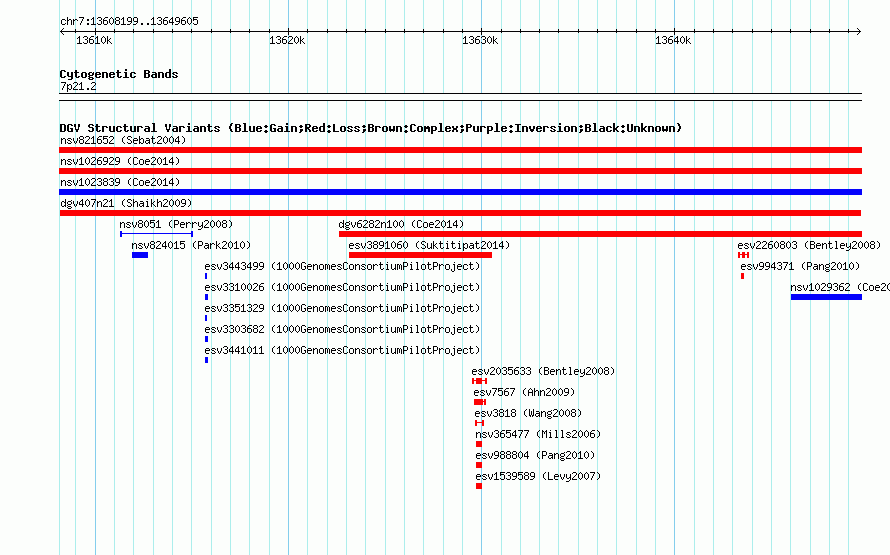Open the nsv1026929 (Coe2014) label
890x555 pixels.
120,161
